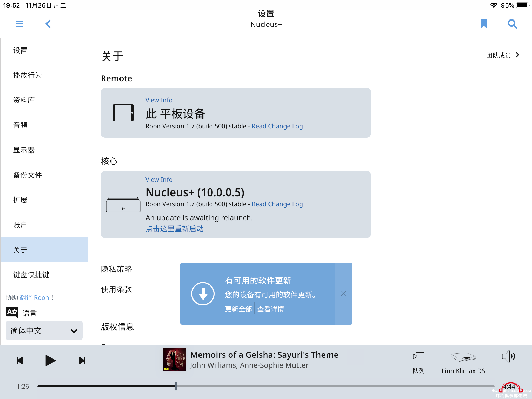
Task: Open search with the magnifier icon
Action: tap(512, 24)
